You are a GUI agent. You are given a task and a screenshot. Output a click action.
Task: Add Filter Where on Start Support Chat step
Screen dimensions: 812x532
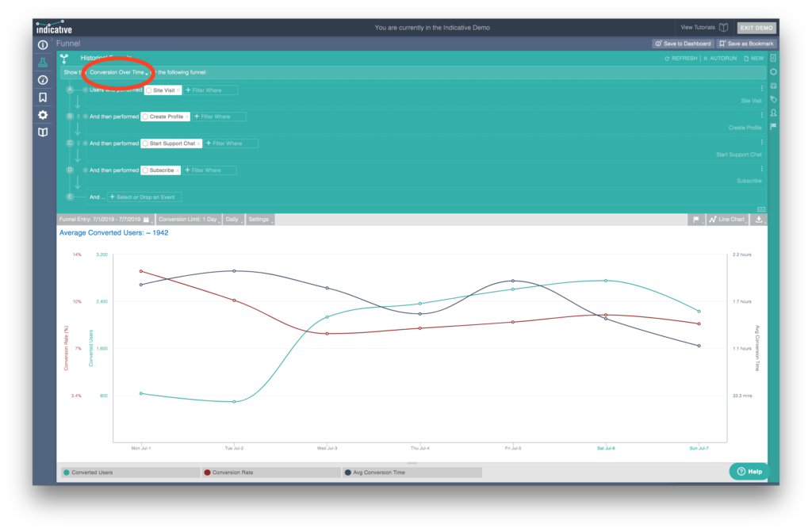pos(231,144)
